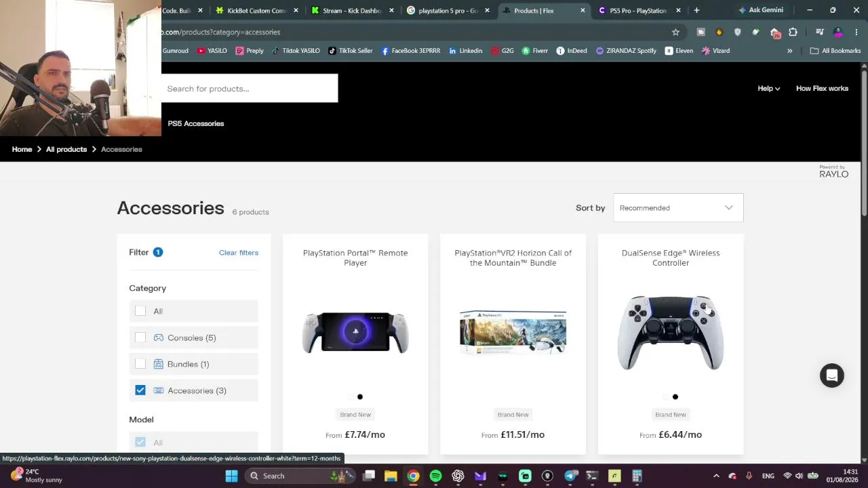
Task: Click the house extension icon with badge 26
Action: 775,33
